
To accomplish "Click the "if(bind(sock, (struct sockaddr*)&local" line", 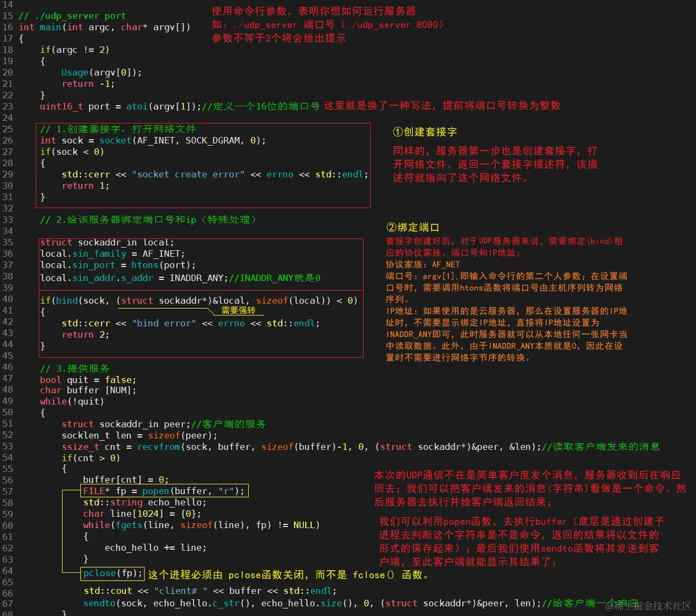I will tap(199, 300).
